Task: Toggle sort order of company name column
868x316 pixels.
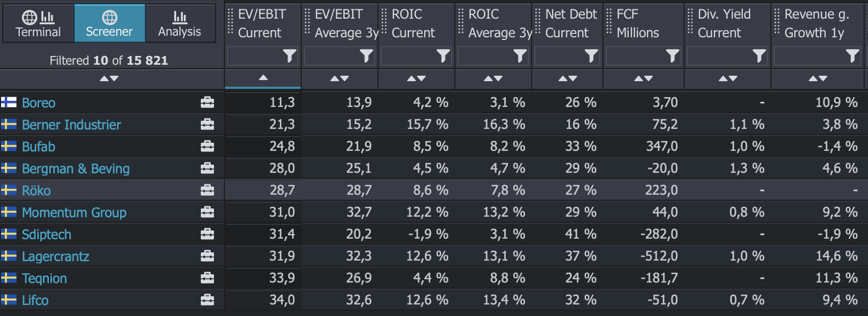Action: point(109,79)
